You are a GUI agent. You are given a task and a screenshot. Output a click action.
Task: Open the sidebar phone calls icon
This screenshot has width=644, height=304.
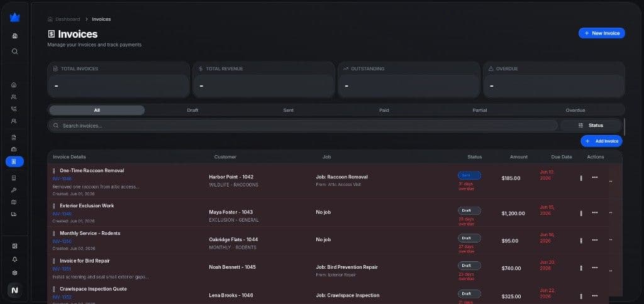tap(14, 109)
